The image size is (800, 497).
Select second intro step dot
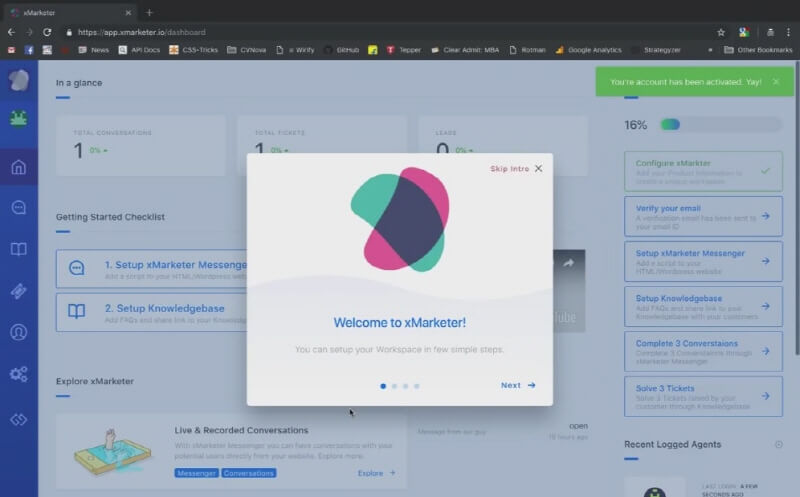[394, 386]
